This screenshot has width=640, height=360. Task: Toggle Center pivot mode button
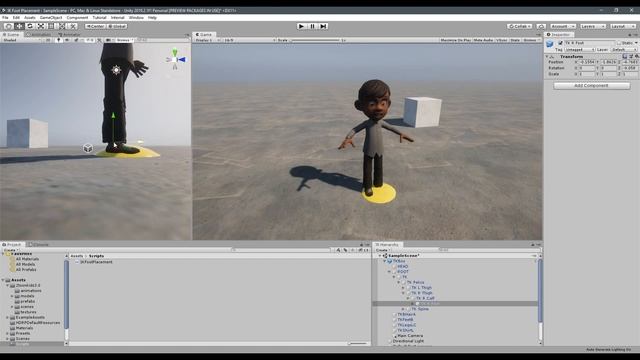point(95,26)
